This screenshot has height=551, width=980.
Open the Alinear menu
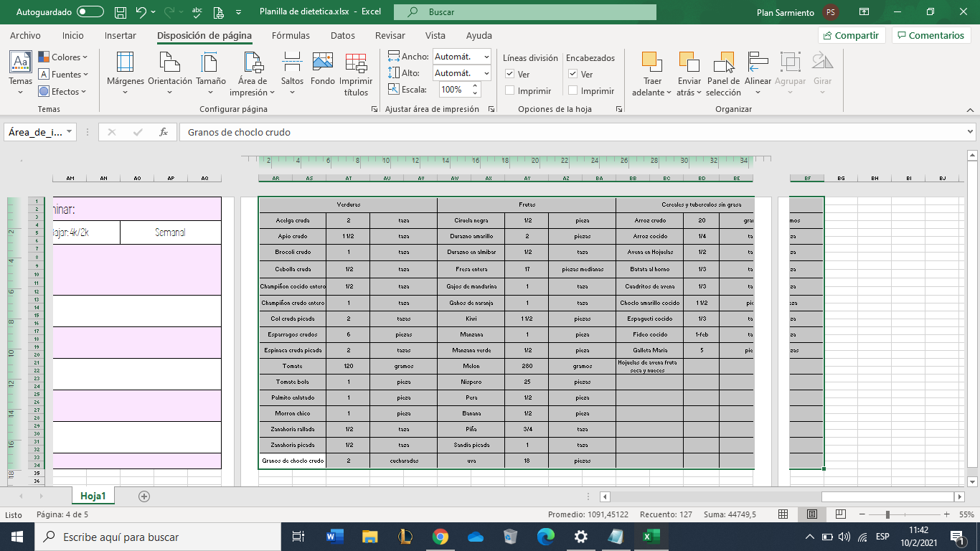758,73
